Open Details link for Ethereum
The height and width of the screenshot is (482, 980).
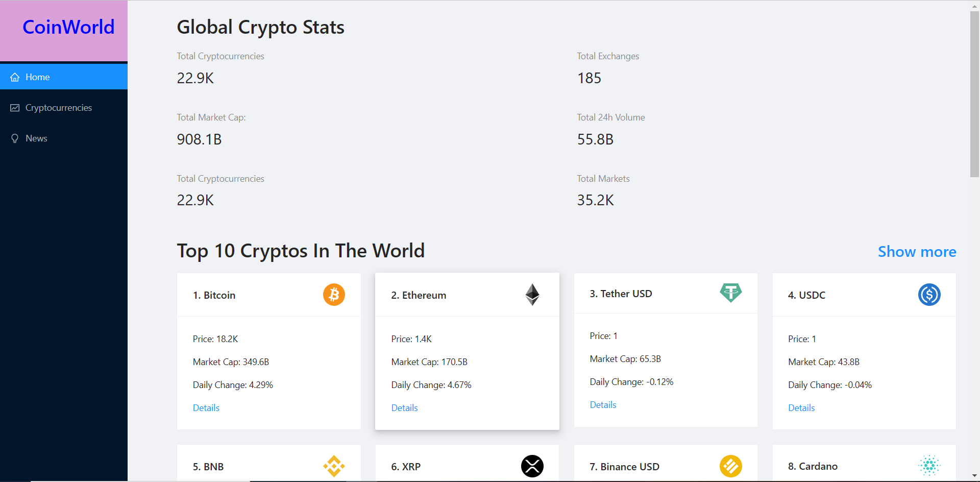coord(404,408)
